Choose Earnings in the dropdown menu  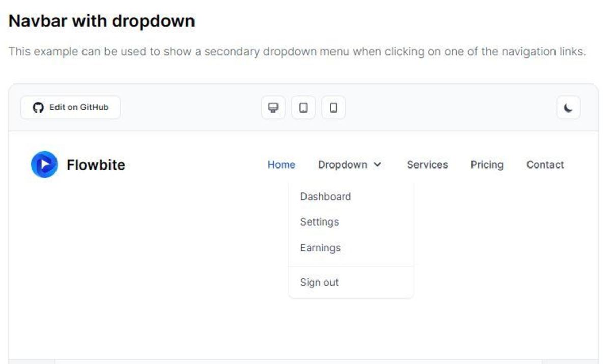pos(320,248)
